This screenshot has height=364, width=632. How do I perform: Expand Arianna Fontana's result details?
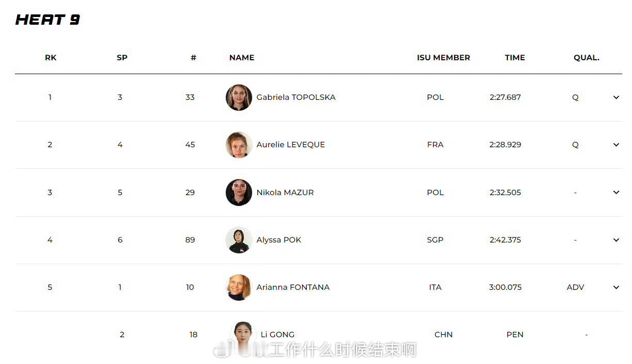click(x=616, y=287)
